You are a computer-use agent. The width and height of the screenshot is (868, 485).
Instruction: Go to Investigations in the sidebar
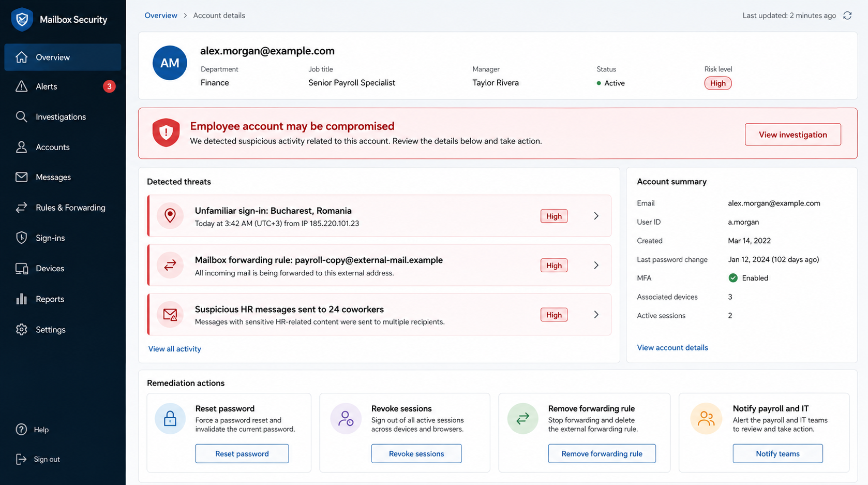(63, 116)
